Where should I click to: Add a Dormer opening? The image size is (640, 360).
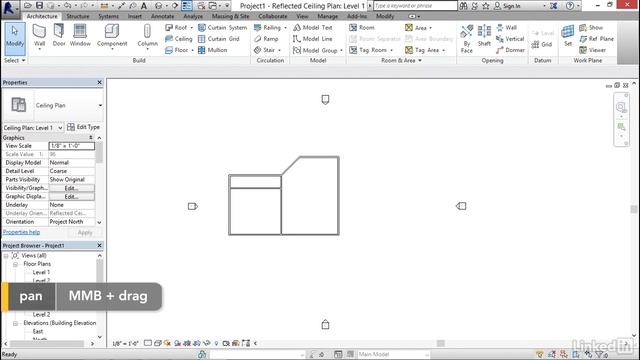click(x=510, y=50)
